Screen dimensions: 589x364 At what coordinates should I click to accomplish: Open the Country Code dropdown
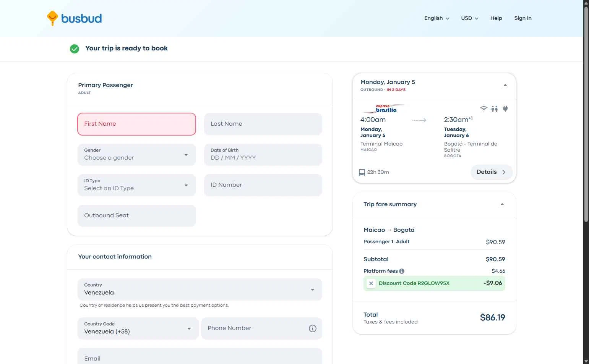click(138, 328)
